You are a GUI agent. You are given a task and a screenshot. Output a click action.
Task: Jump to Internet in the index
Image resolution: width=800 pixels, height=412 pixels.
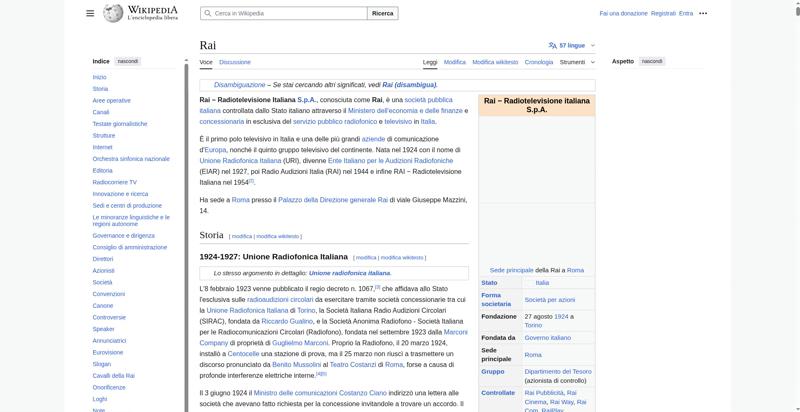tap(102, 147)
